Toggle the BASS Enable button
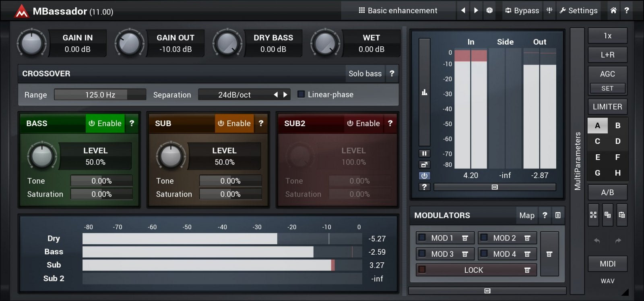The height and width of the screenshot is (301, 644). pos(105,123)
